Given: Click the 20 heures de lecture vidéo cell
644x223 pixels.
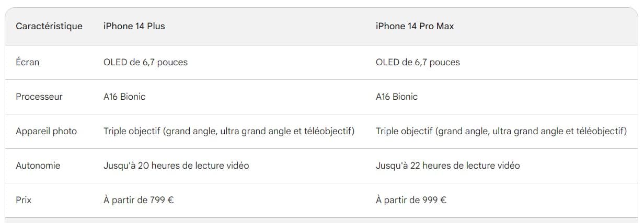Looking at the screenshot, I should pyautogui.click(x=176, y=166).
